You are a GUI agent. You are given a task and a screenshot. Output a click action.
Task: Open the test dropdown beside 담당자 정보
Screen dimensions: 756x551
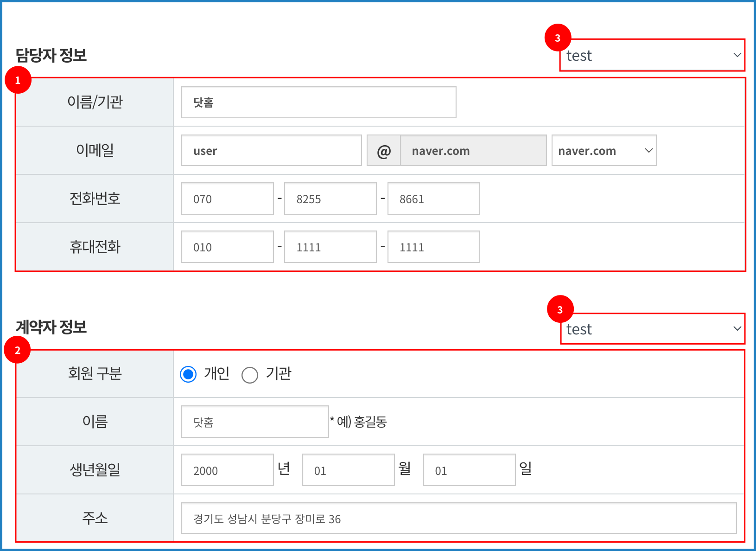(x=652, y=55)
